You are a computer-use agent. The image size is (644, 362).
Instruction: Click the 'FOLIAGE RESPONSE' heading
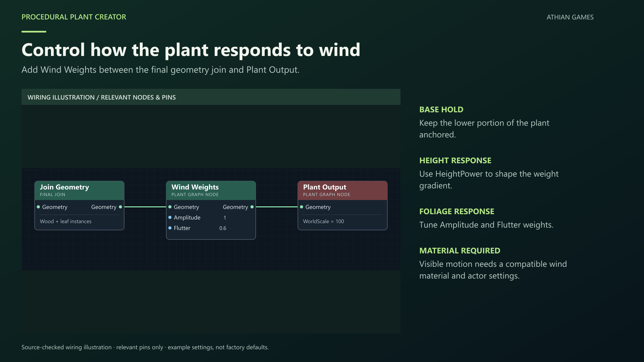[457, 212]
